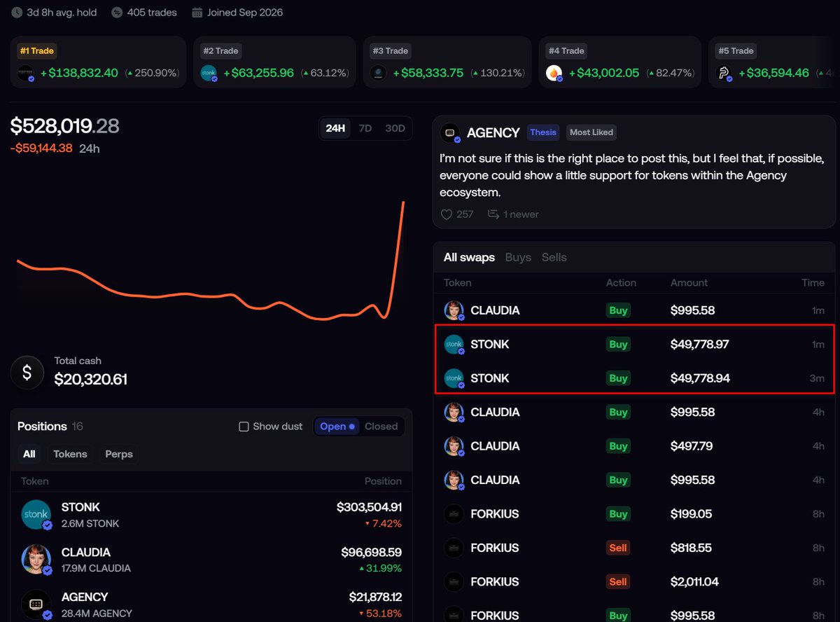This screenshot has width=840, height=622.
Task: Click the $303,504.91 STONK position value
Action: pos(369,507)
